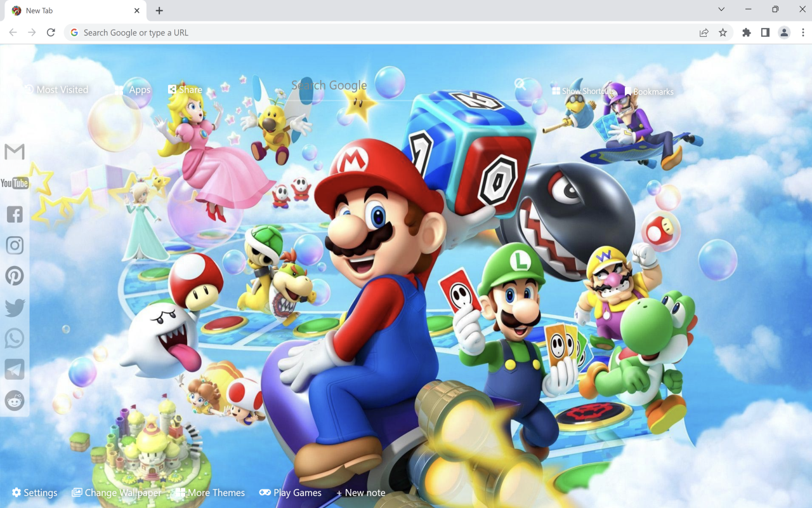Open Twitter shortcut in sidebar

coord(15,307)
